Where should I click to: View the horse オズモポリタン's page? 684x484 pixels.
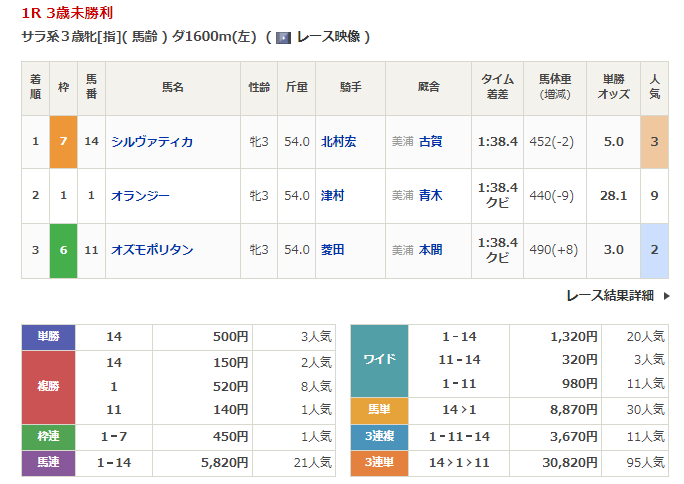152,249
